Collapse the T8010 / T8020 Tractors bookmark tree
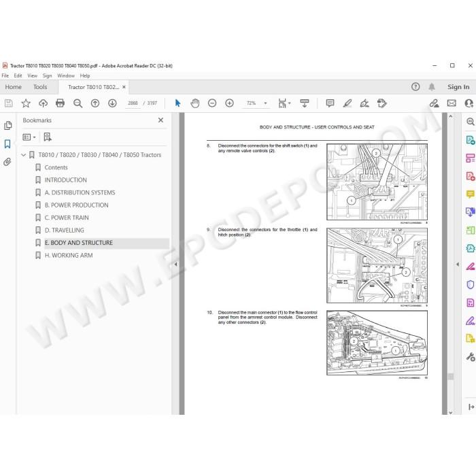Screen dimensions: 476x476 point(23,155)
